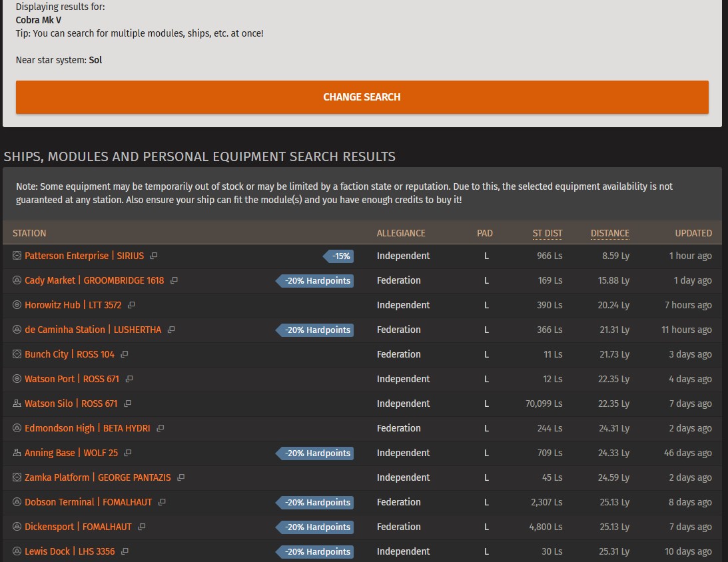Click station type icon before Cady Market

click(x=17, y=280)
